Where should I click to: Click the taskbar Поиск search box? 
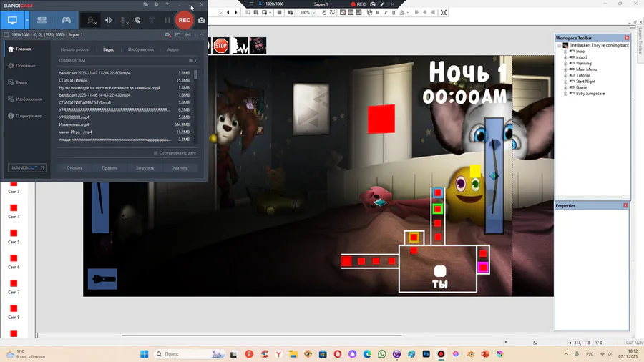pos(188,354)
